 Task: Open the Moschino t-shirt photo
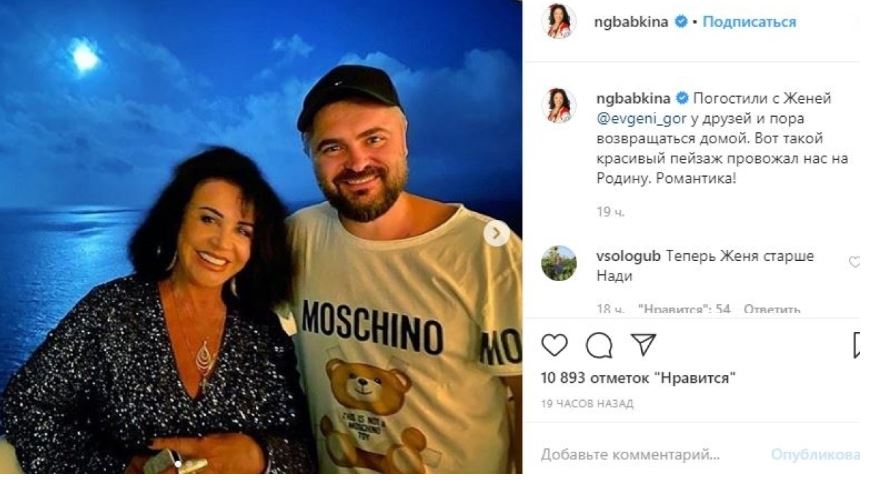pyautogui.click(x=261, y=237)
